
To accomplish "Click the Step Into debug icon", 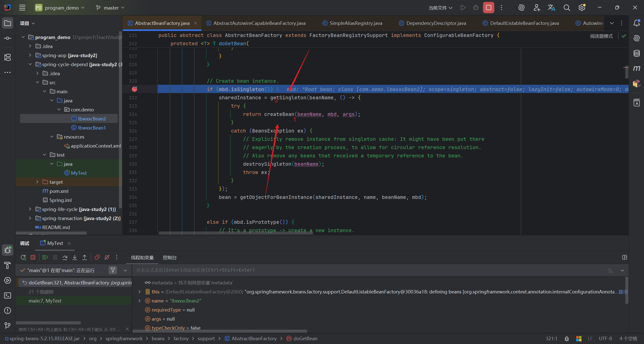I will 75,257.
